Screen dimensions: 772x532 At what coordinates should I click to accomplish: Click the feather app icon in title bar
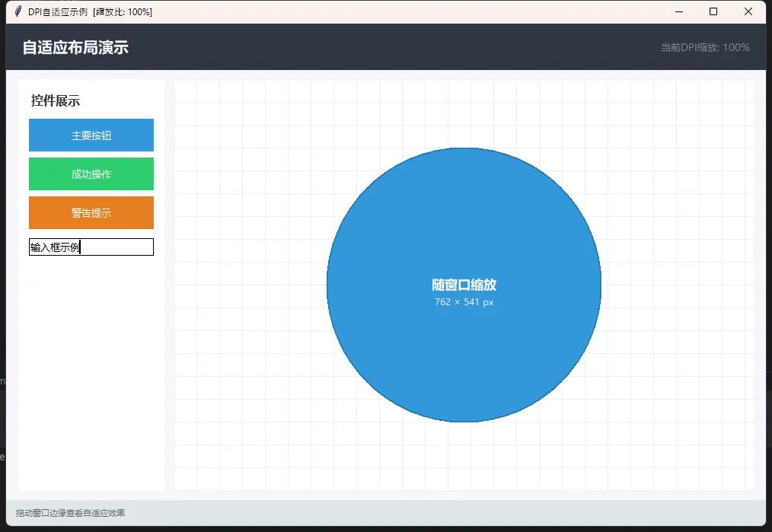[x=18, y=11]
